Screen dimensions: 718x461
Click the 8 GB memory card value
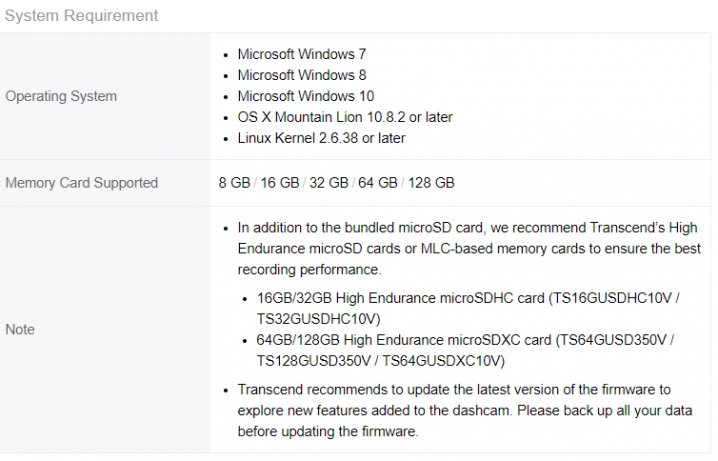[234, 183]
